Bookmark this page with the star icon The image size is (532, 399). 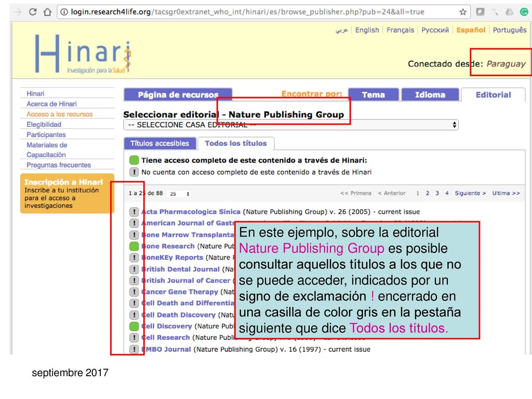pyautogui.click(x=463, y=12)
